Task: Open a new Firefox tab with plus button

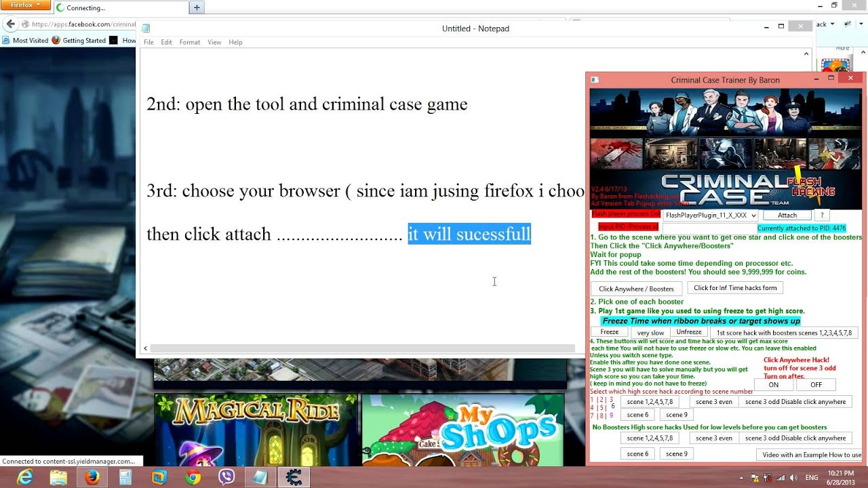Action: (197, 7)
